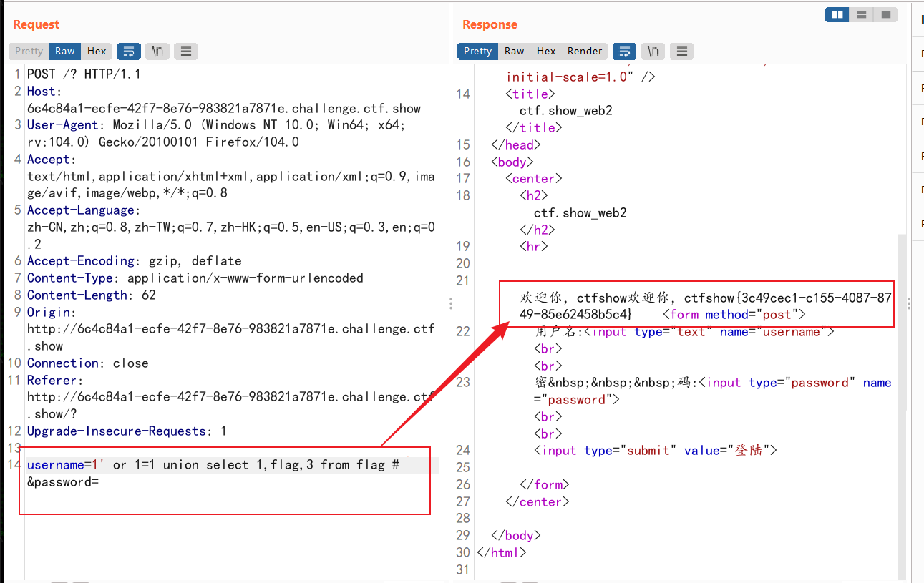924x583 pixels.
Task: Click the Accept-Language header name
Action: [84, 210]
